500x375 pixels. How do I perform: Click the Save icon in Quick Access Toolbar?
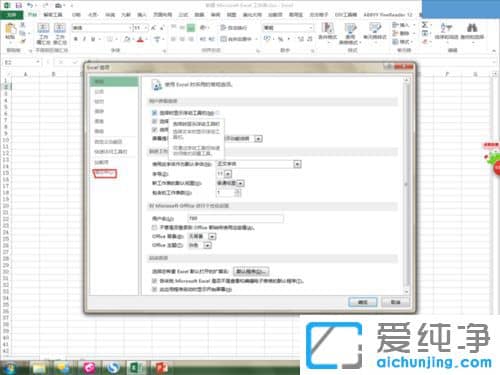click(x=19, y=5)
